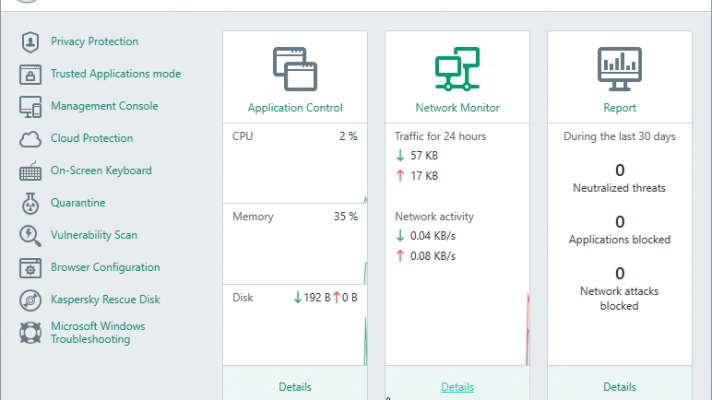
Task: Click the Neutralized threats count
Action: [x=619, y=170]
